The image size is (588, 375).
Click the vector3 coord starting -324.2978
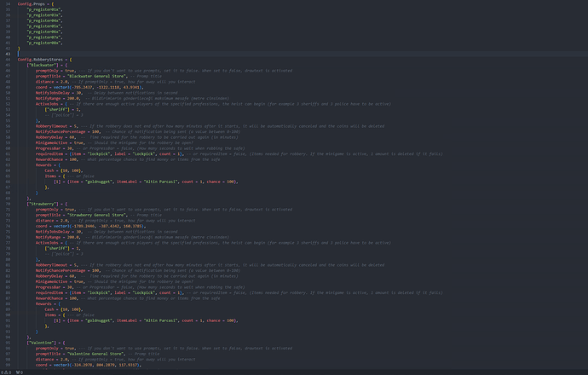click(96, 365)
